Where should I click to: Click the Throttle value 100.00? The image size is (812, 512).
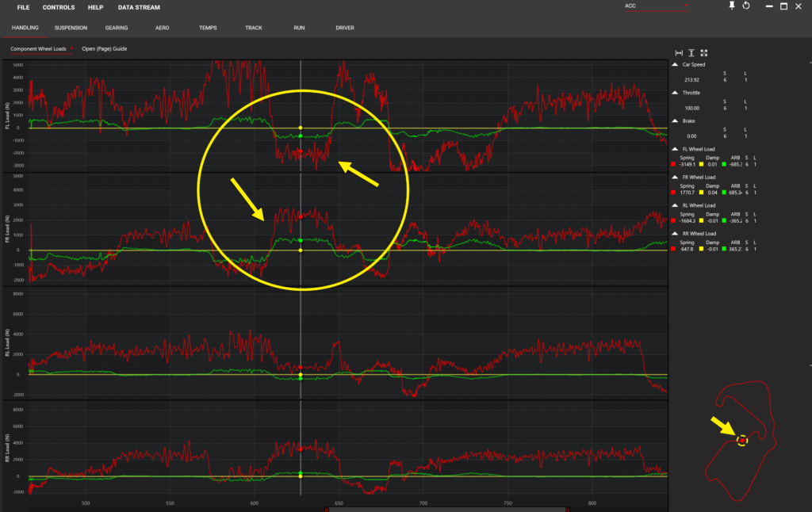(x=691, y=109)
